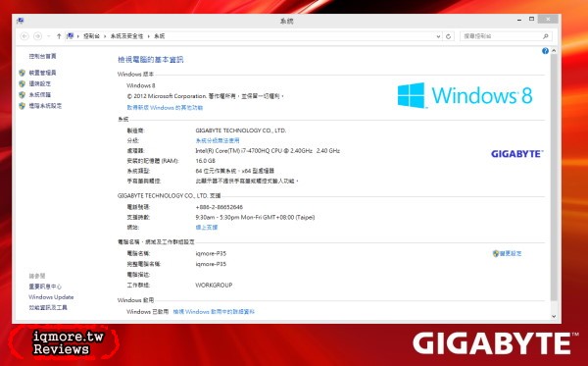Click the WORKGROUP value
This screenshot has width=588, height=366.
click(x=214, y=285)
